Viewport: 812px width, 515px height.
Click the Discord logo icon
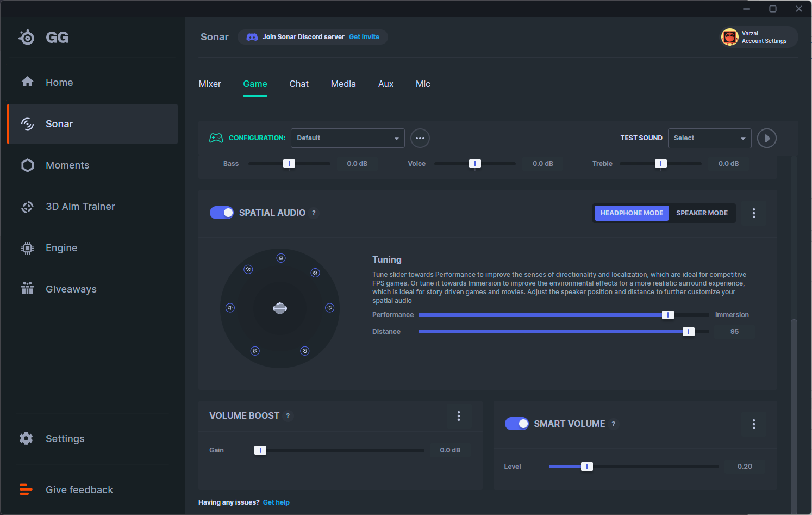click(252, 37)
